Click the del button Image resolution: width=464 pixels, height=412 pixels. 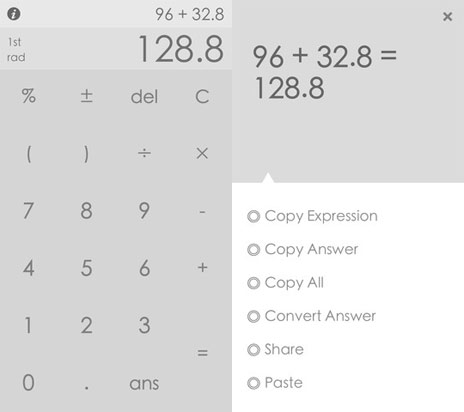tap(144, 97)
